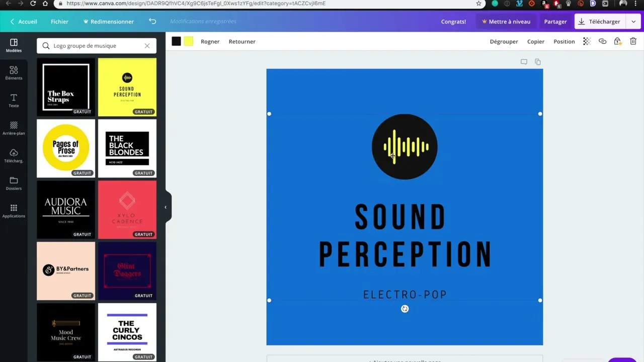Select the Texte tool in sidebar
Image resolution: width=644 pixels, height=362 pixels.
[14, 101]
